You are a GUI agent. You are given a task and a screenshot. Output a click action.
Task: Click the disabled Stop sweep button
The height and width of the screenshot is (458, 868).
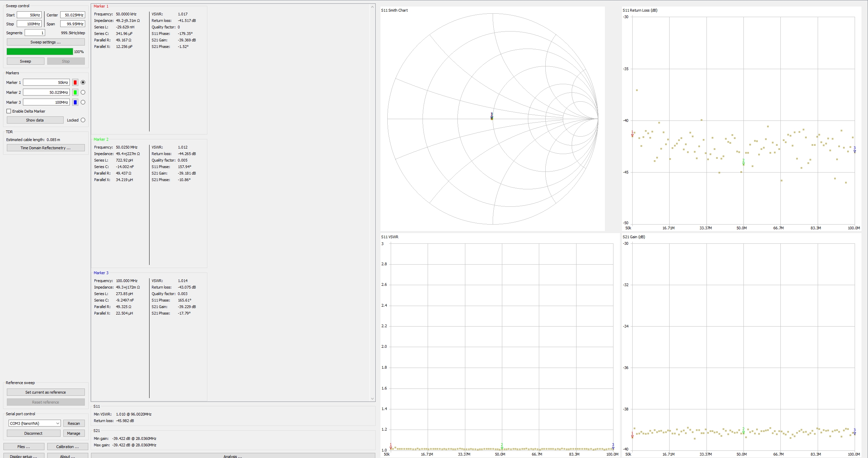pos(66,61)
